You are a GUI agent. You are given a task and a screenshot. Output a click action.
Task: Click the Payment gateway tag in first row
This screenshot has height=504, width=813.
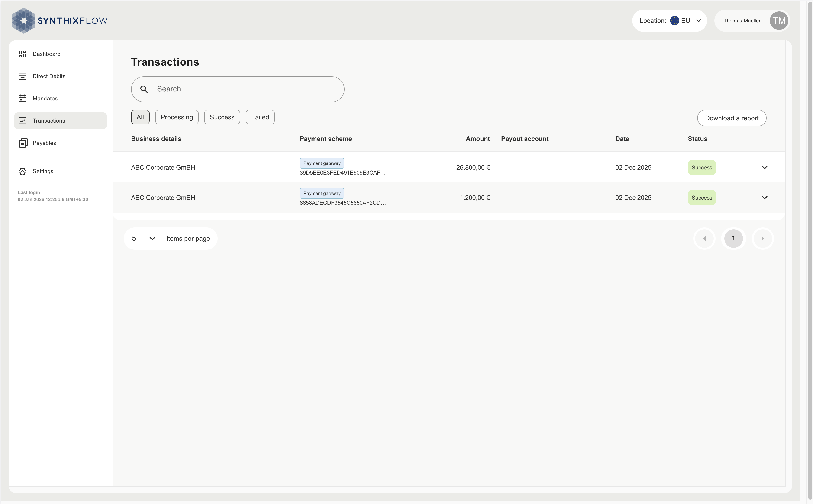[322, 163]
